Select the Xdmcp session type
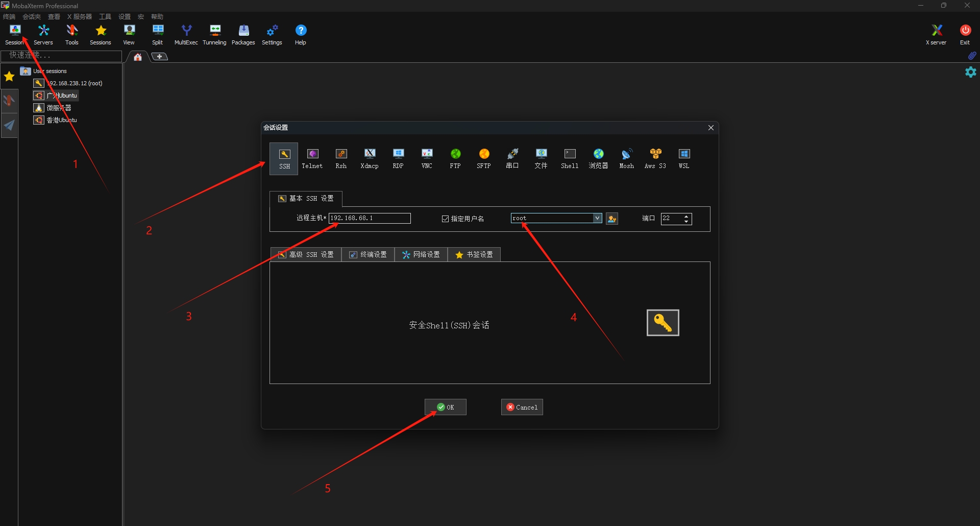Image resolution: width=980 pixels, height=526 pixels. [370, 159]
